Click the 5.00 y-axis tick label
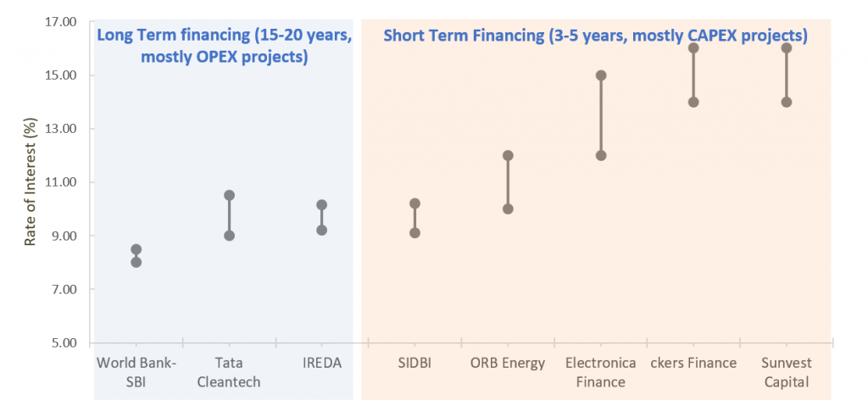Image resolution: width=868 pixels, height=417 pixels. 62,342
